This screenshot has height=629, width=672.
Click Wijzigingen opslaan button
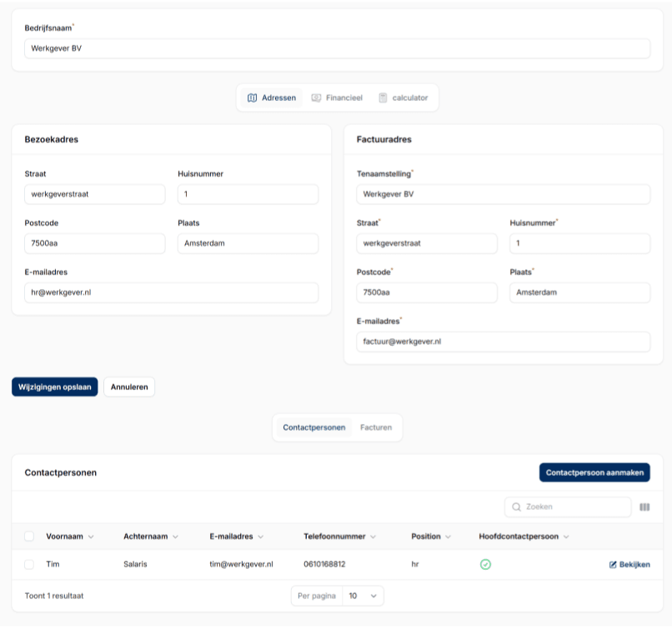(55, 387)
